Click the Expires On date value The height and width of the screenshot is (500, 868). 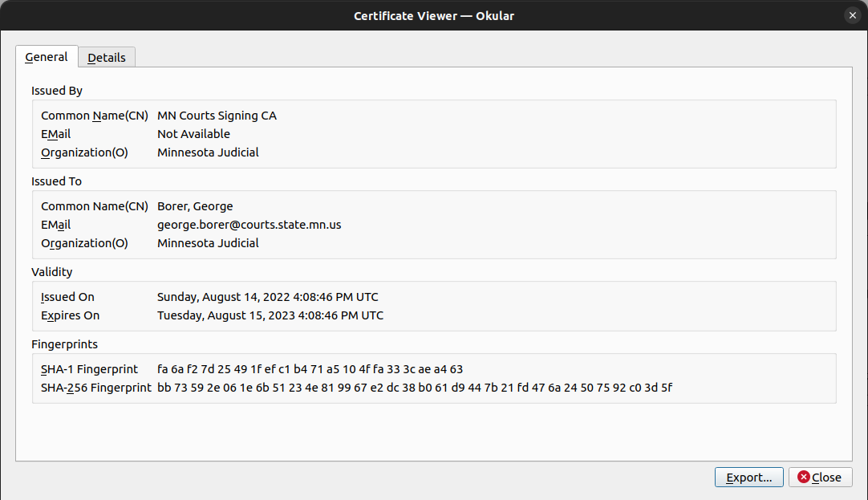270,315
